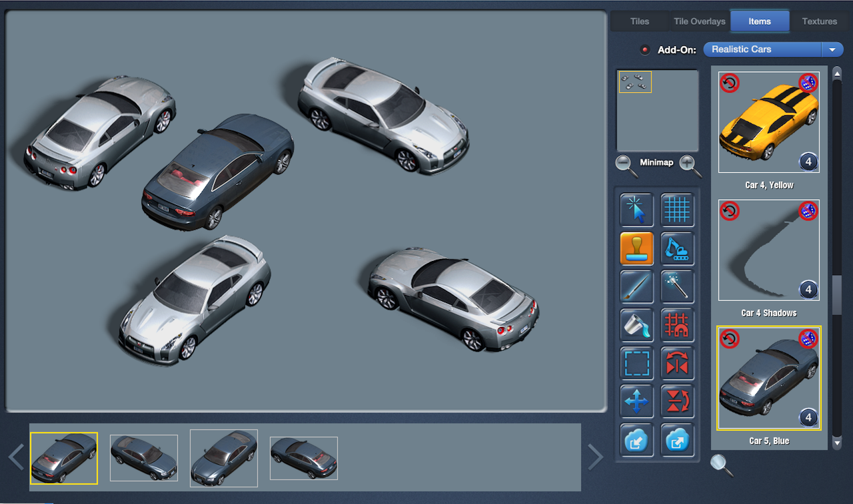
Task: Switch to the Textures tab
Action: click(820, 21)
